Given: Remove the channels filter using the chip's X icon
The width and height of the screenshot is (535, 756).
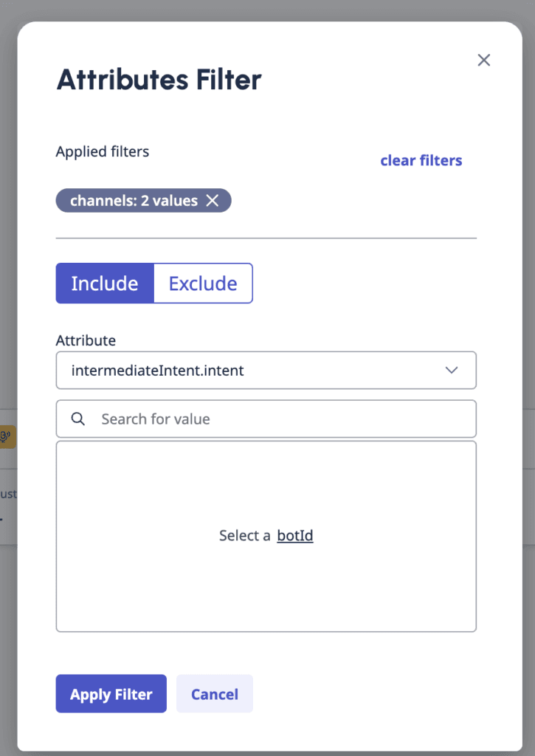Looking at the screenshot, I should coord(213,200).
